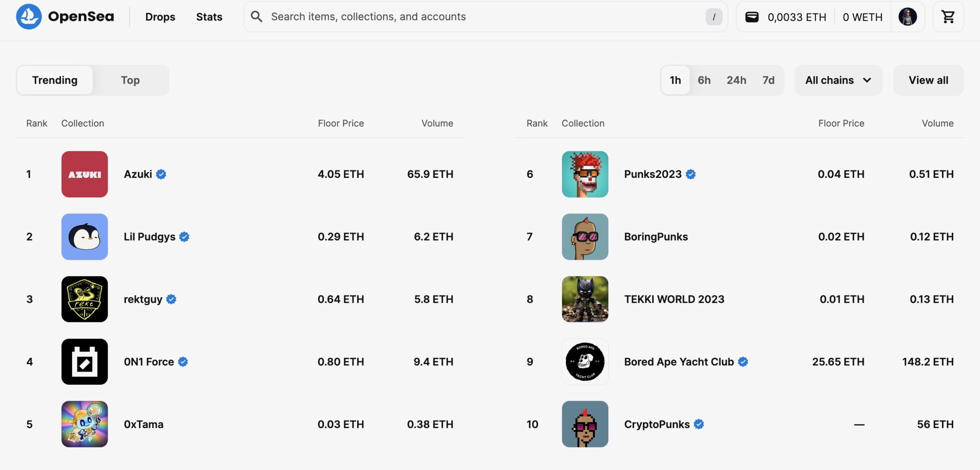Open the Drops menu
This screenshot has width=980, height=470.
pyautogui.click(x=160, y=17)
